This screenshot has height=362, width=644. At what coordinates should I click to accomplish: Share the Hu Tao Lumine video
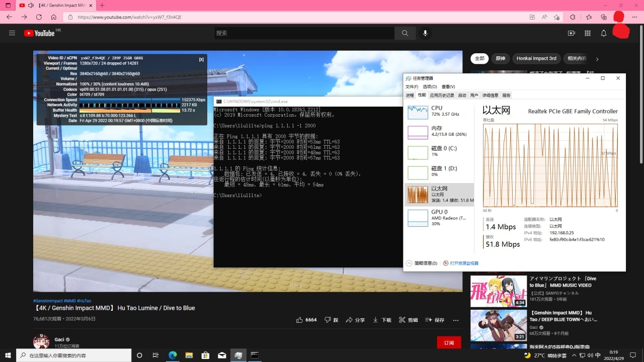pos(355,320)
